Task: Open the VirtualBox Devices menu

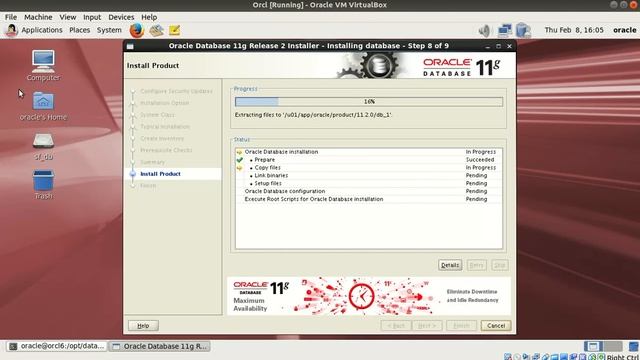Action: pos(121,17)
